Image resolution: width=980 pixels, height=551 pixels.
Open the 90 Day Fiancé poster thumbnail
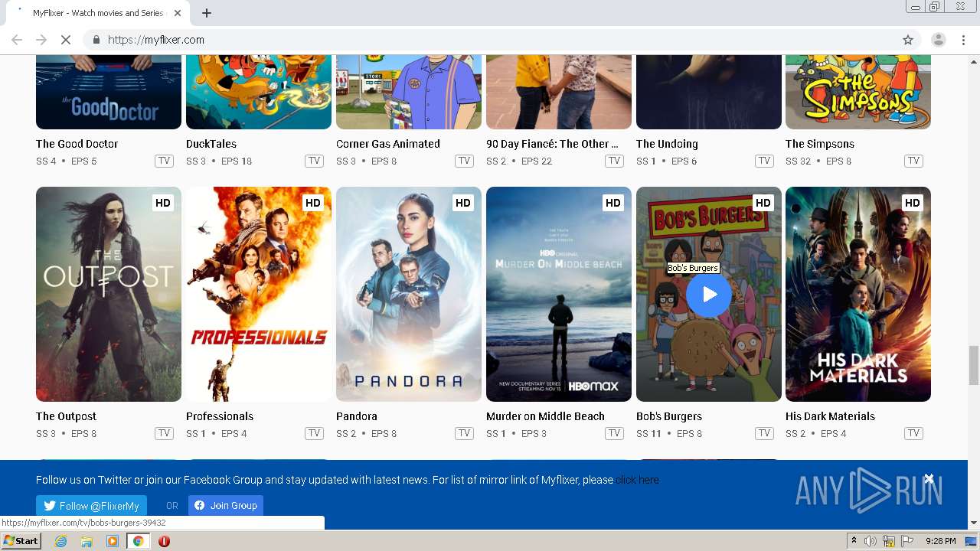click(559, 92)
